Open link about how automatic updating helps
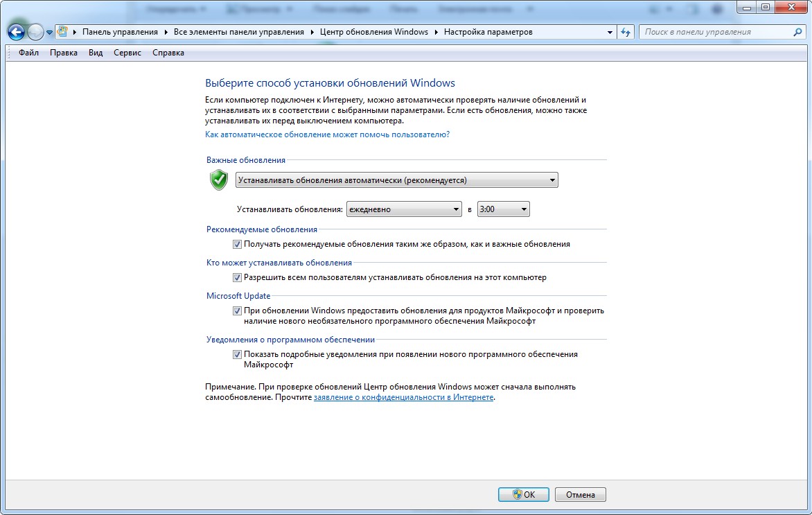 pos(327,134)
